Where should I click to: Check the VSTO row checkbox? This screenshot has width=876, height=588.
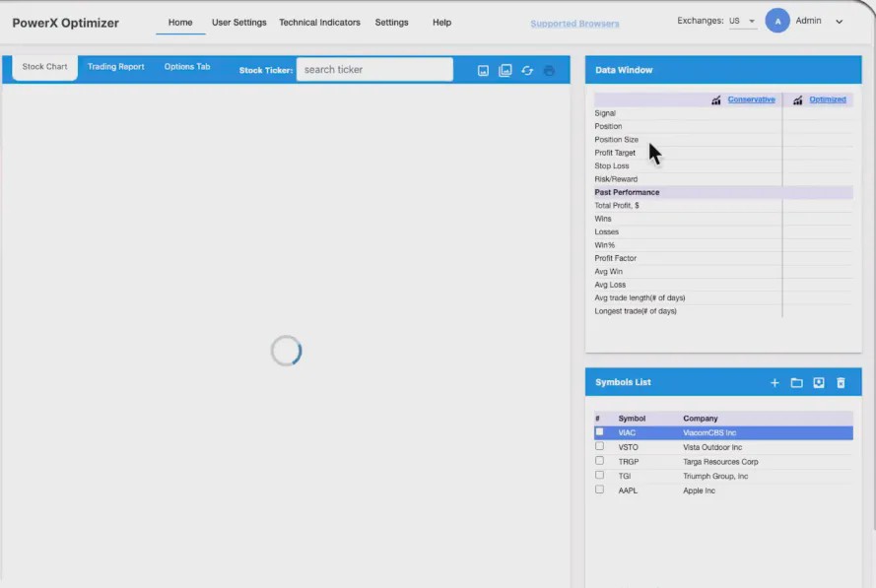click(599, 446)
